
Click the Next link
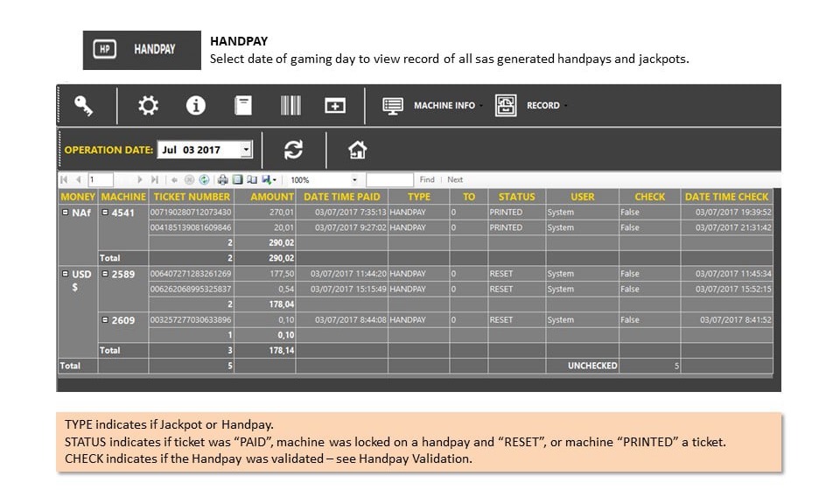point(455,180)
